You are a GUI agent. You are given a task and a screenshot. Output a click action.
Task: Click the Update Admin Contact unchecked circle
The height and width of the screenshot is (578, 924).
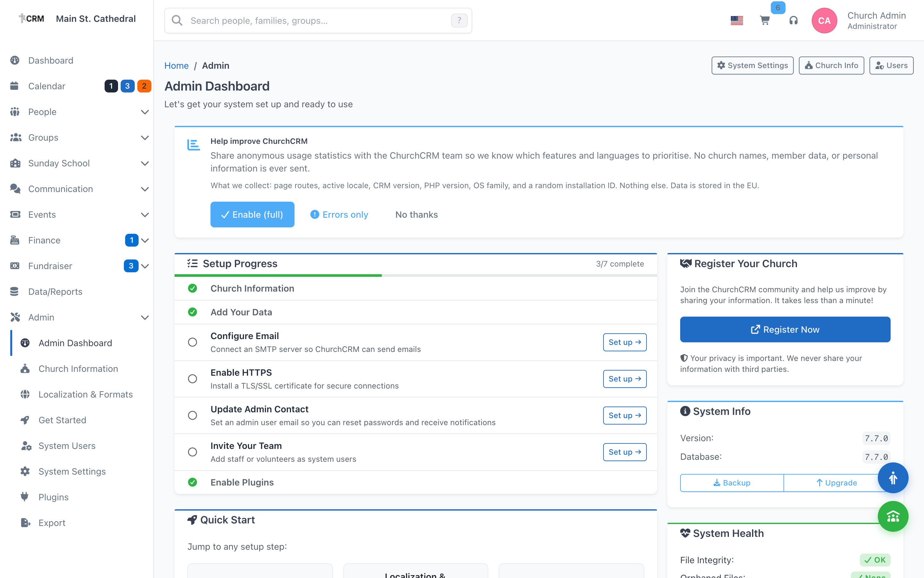[x=193, y=416]
